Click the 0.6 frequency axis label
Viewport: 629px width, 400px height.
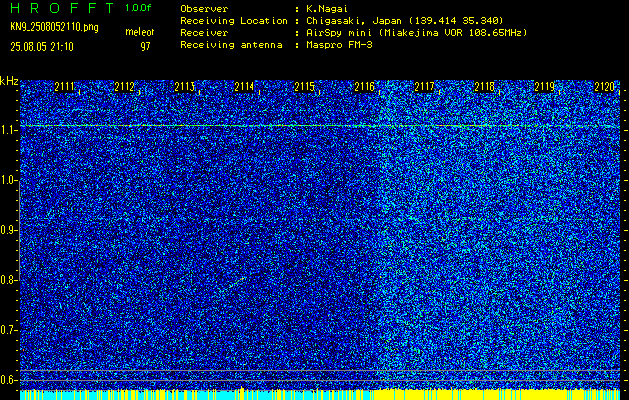tap(7, 380)
